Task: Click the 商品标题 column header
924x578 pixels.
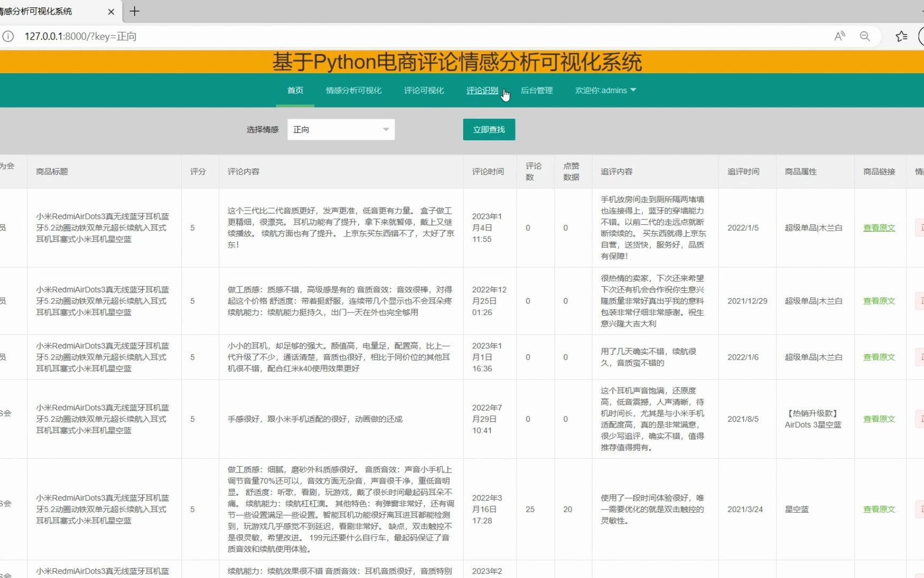Action: pyautogui.click(x=51, y=171)
